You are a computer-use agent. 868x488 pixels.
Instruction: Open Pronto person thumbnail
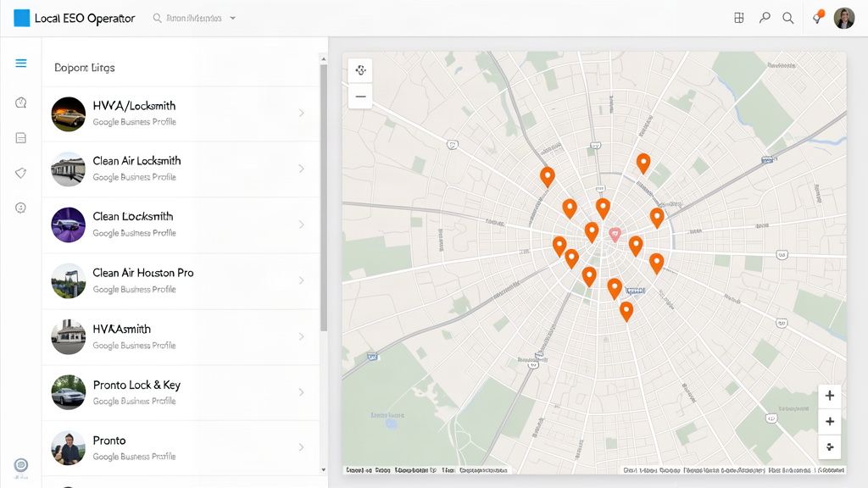click(69, 448)
